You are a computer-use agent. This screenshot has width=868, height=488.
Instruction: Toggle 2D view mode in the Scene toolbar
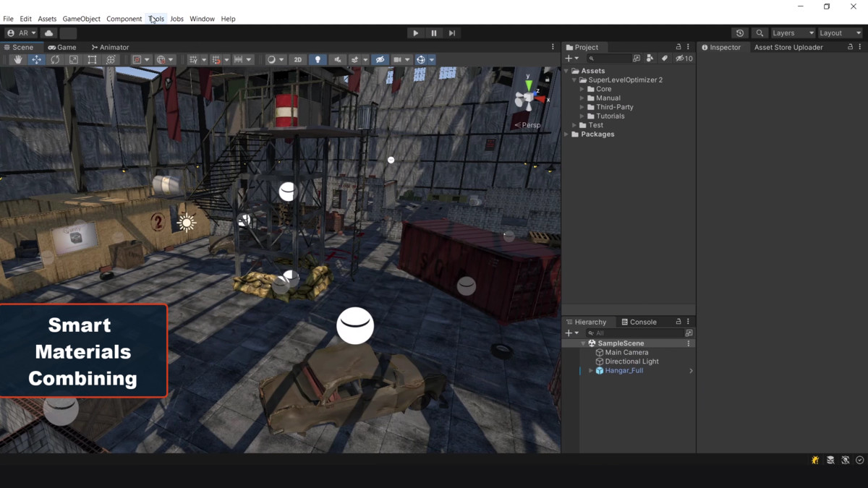pos(297,59)
